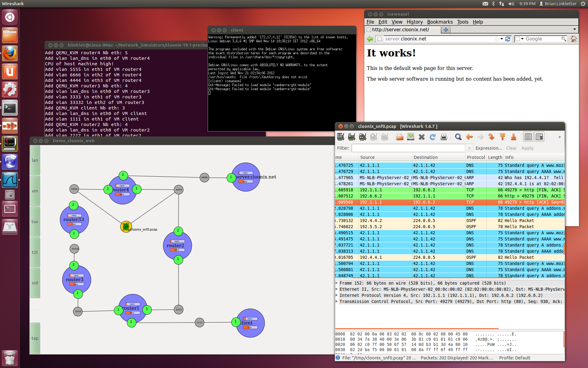Click the tap button in Cloonix sidebar

(x=35, y=338)
